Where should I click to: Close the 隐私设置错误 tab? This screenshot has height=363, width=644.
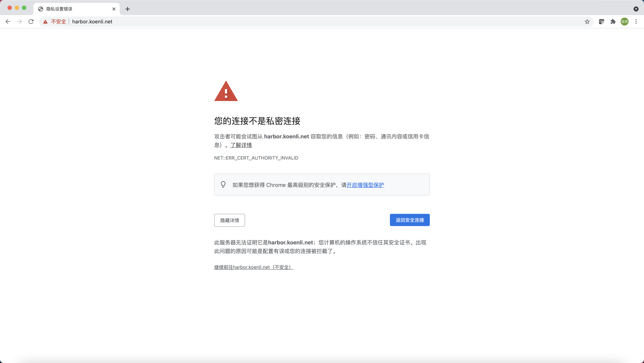[x=114, y=9]
